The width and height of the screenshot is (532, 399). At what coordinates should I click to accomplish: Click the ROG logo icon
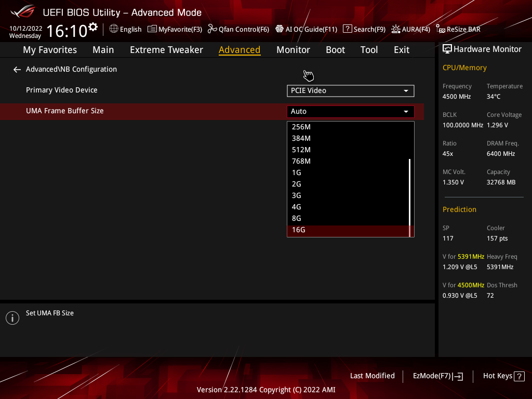(23, 11)
